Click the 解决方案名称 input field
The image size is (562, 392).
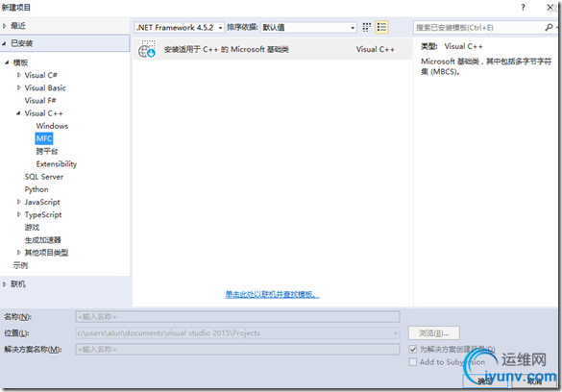tap(237, 350)
